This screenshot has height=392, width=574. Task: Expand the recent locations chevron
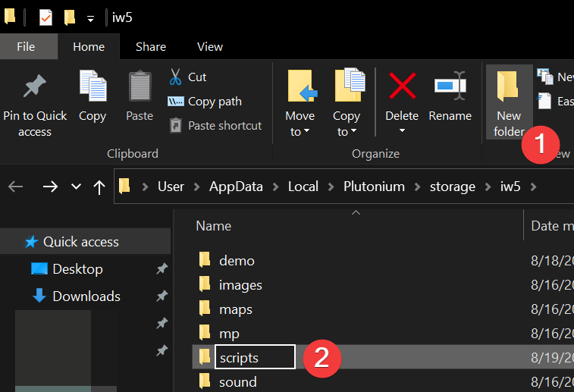coord(76,187)
